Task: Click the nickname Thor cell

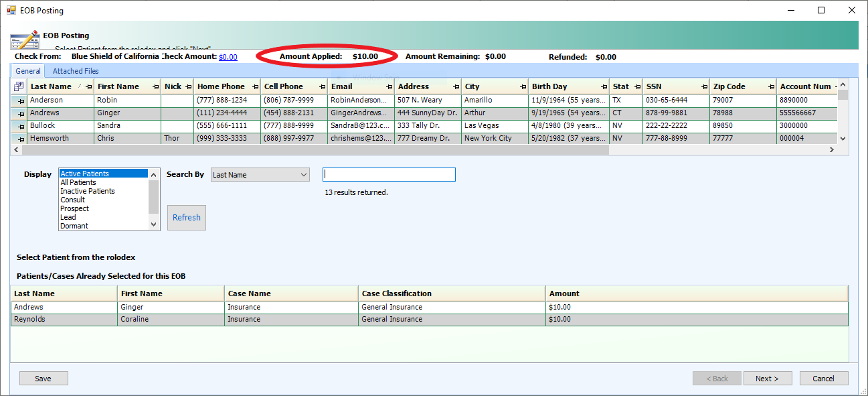Action: click(177, 139)
